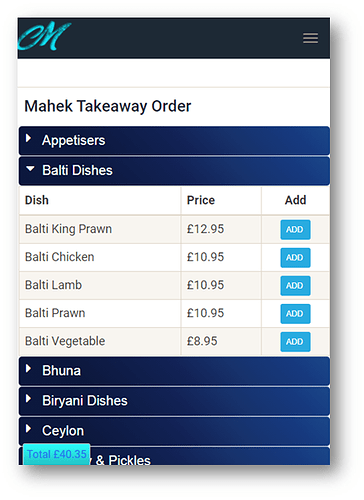
Task: Click the Balti Dishes down arrow
Action: click(x=30, y=169)
